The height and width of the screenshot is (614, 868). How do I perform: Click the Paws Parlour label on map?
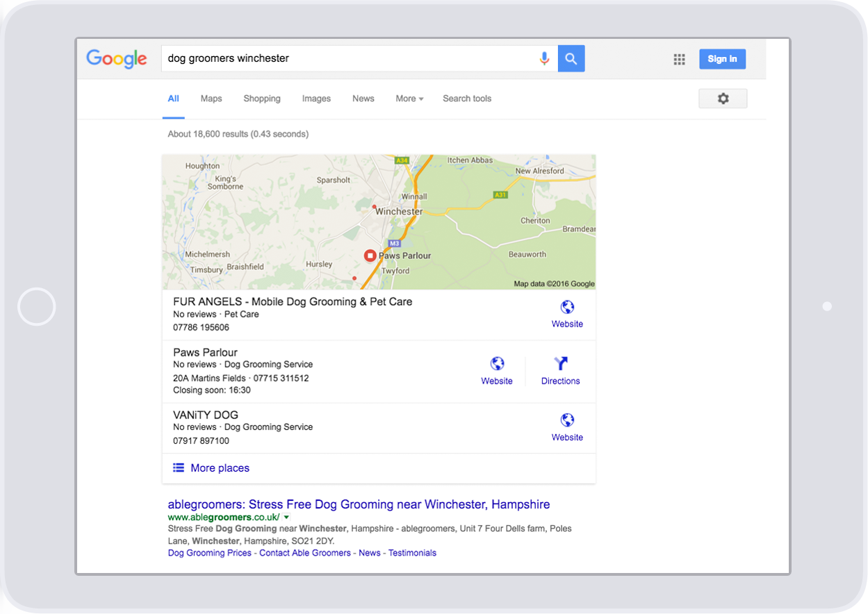point(404,256)
